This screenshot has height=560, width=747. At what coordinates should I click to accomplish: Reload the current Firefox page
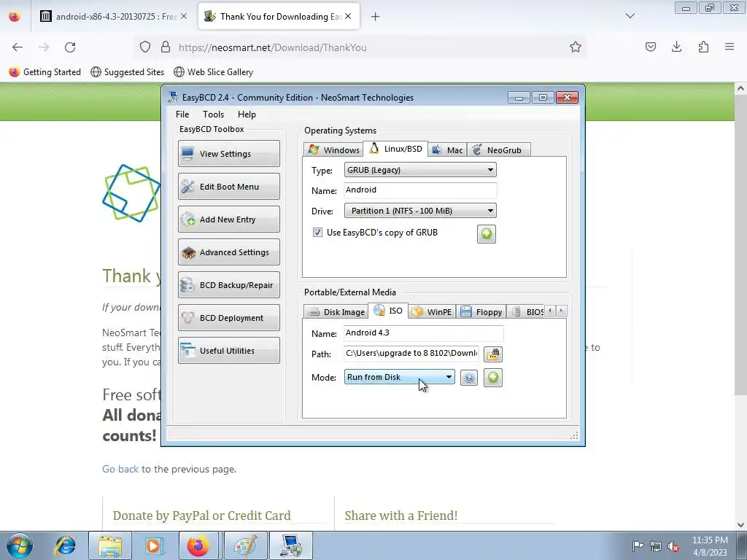pos(70,47)
